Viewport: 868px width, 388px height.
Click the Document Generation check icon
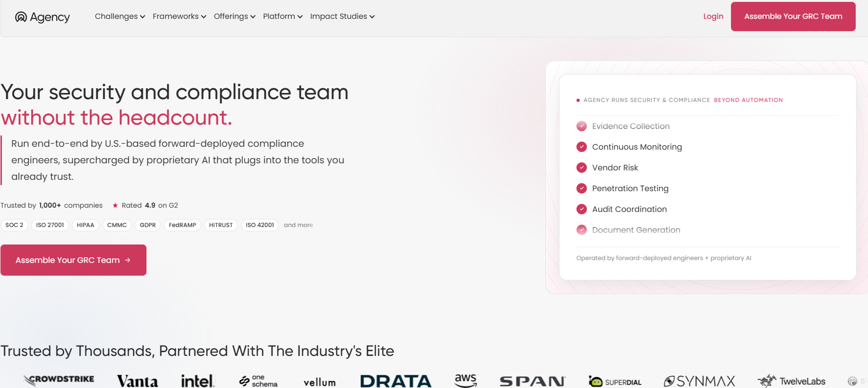[x=582, y=230]
